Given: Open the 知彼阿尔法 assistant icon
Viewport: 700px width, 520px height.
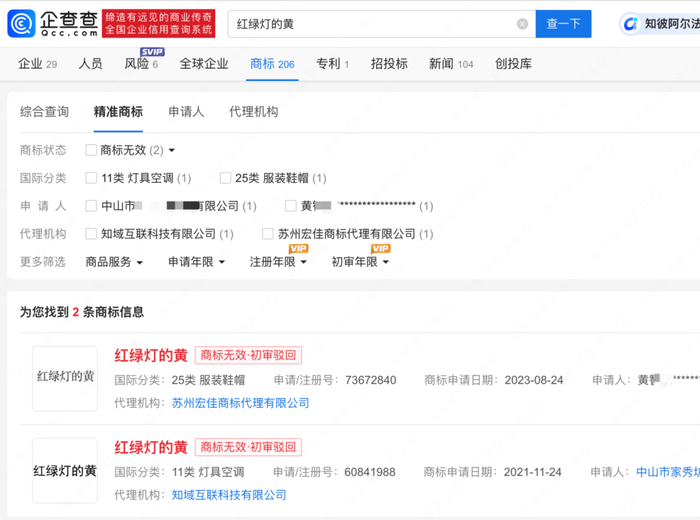Looking at the screenshot, I should point(630,24).
